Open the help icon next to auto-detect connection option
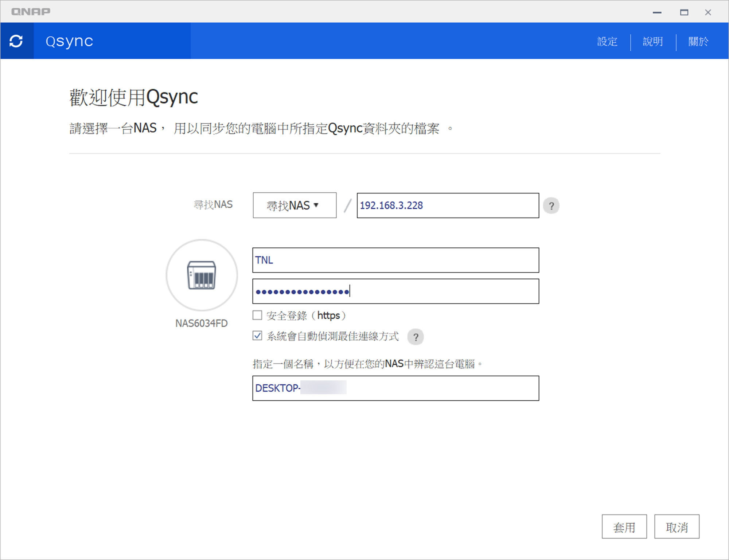The height and width of the screenshot is (560, 729). click(x=416, y=337)
